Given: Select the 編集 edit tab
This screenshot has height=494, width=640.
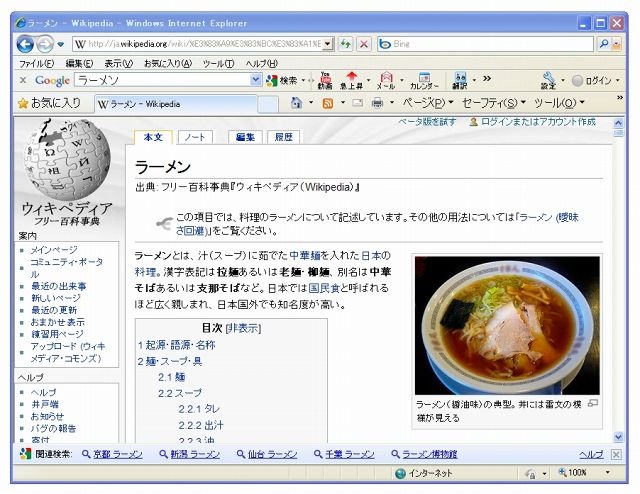Looking at the screenshot, I should pyautogui.click(x=245, y=137).
